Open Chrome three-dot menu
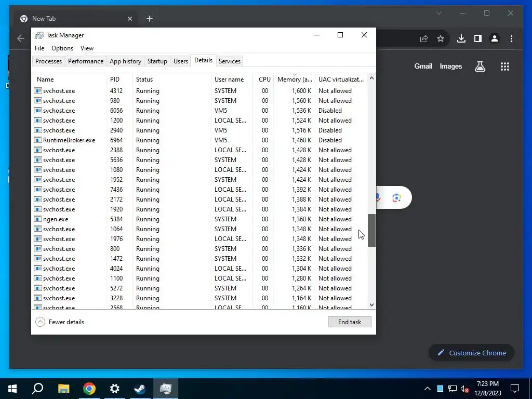Image resolution: width=532 pixels, height=399 pixels. (511, 38)
